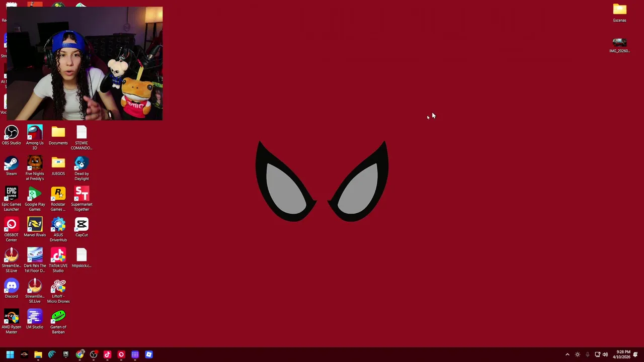Open the StreamElements SE.Live shortcut beside Discord
The height and width of the screenshot is (362, 644).
click(35, 291)
